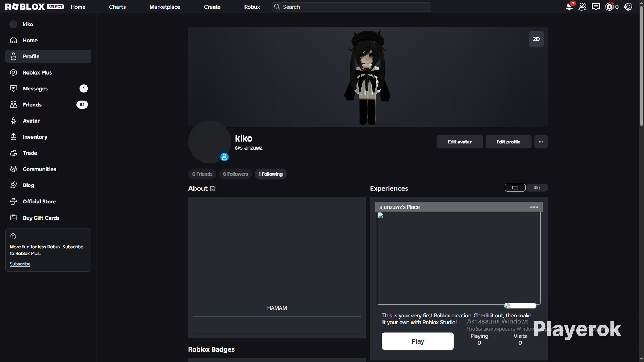Click the page vertical scrollbar thumb
Image resolution: width=644 pixels, height=362 pixels.
641,66
